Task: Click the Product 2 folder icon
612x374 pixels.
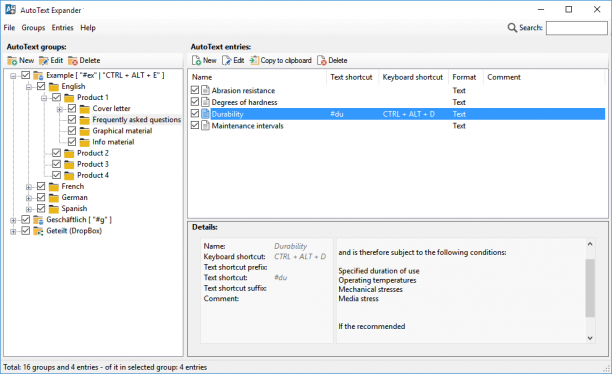Action: 69,153
